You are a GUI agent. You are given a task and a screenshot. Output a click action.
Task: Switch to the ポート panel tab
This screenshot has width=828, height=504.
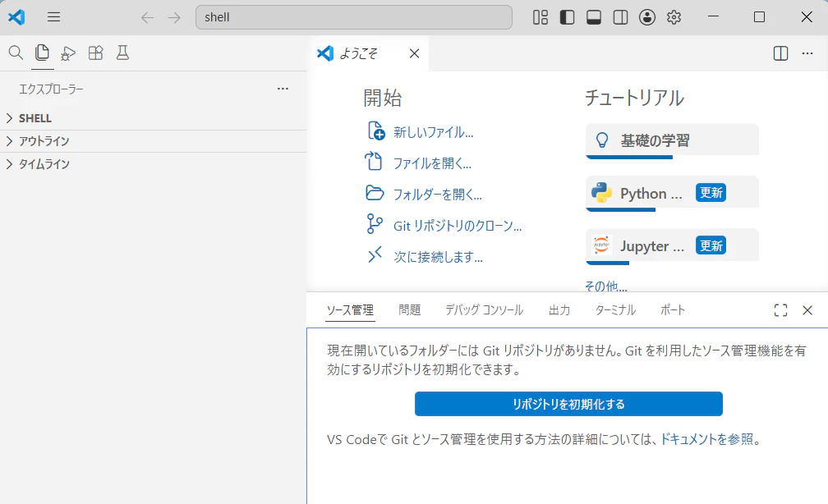click(x=673, y=309)
